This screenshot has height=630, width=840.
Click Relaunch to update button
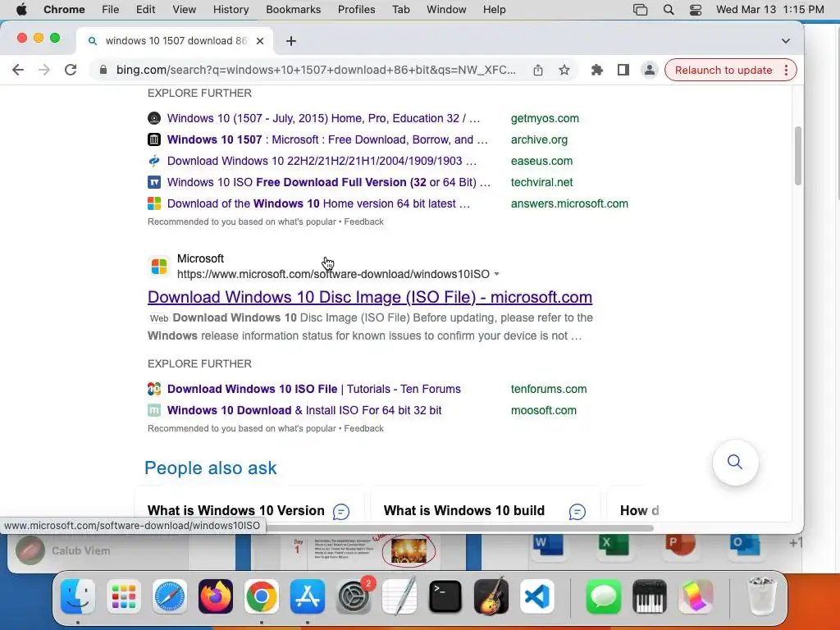tap(724, 71)
